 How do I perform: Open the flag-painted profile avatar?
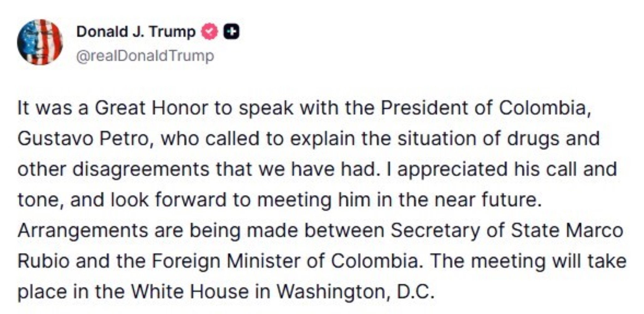[x=40, y=42]
